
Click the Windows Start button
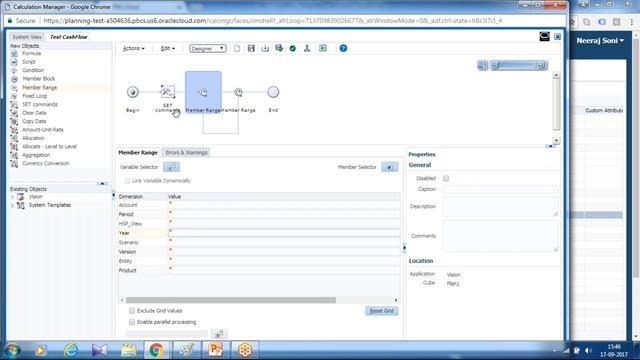point(12,350)
